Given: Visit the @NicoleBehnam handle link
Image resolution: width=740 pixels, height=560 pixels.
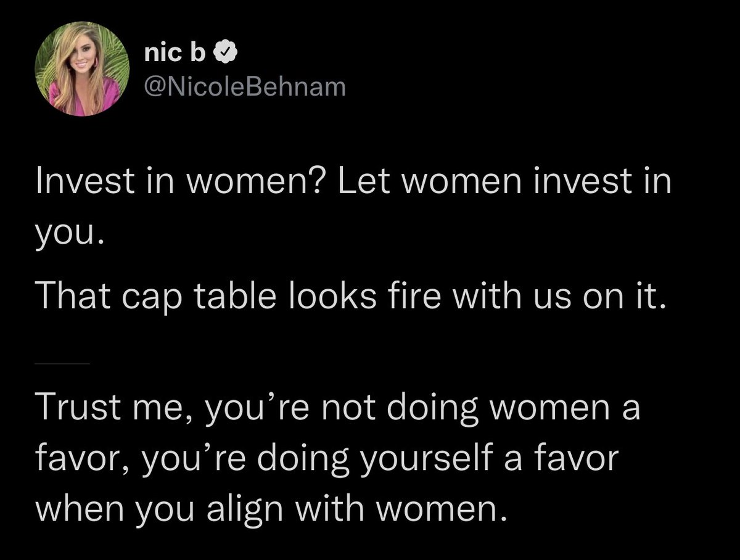Looking at the screenshot, I should (244, 88).
